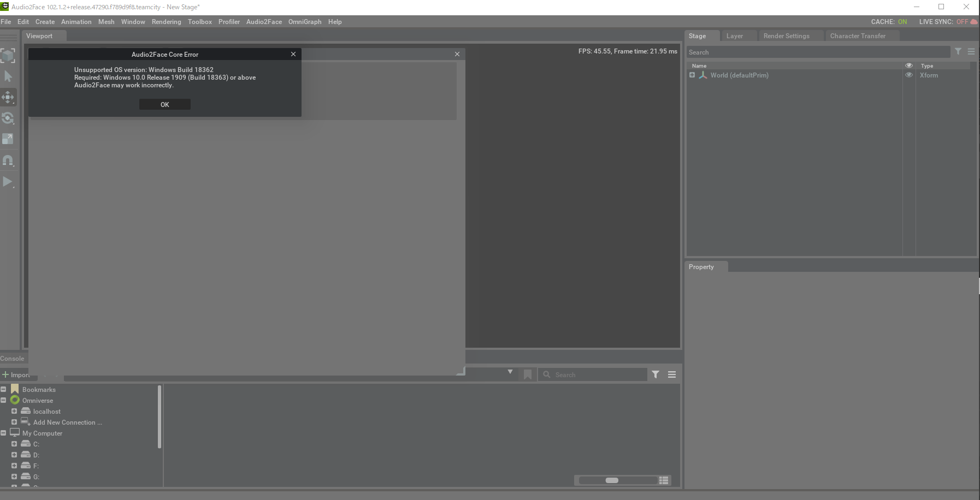
Task: Click the folder tree vertical scrollbar
Action: tap(160, 416)
